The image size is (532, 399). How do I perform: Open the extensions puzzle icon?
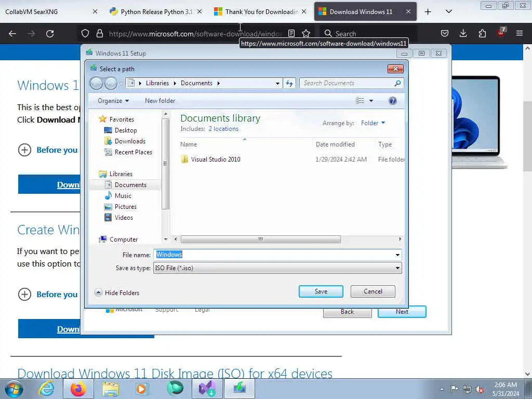pyautogui.click(x=482, y=33)
